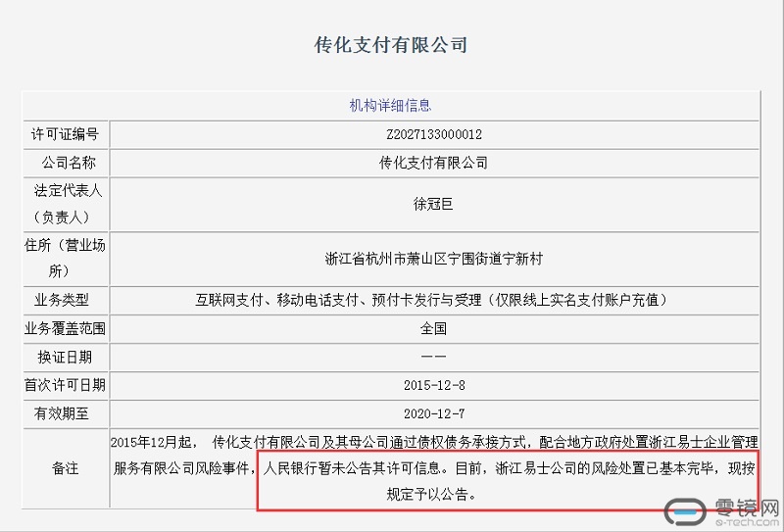784x532 pixels.
Task: Click the 机构详细信息 table header
Action: pos(390,106)
